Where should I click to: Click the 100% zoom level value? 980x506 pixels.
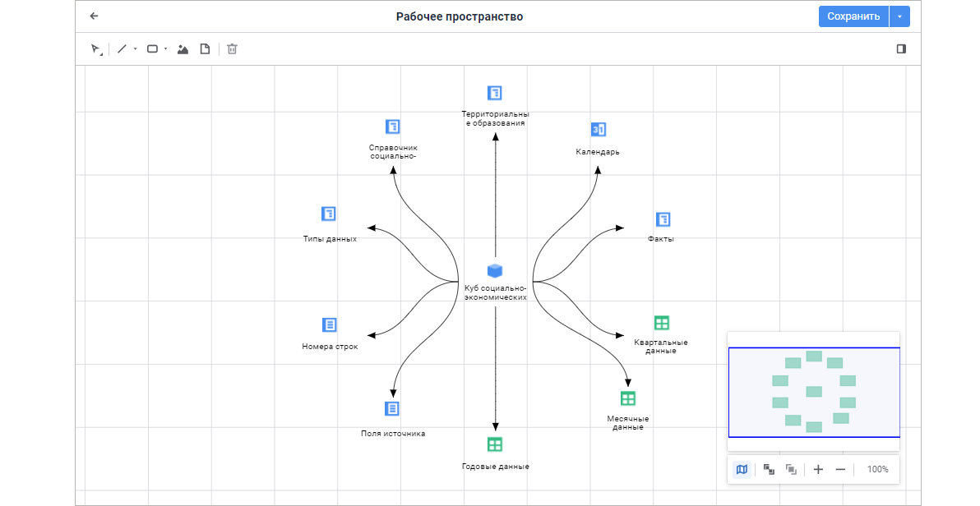878,469
